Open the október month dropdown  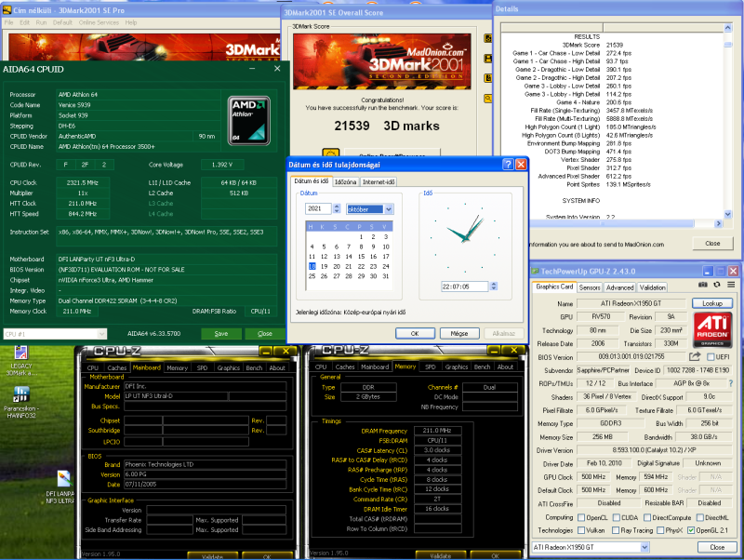(389, 208)
